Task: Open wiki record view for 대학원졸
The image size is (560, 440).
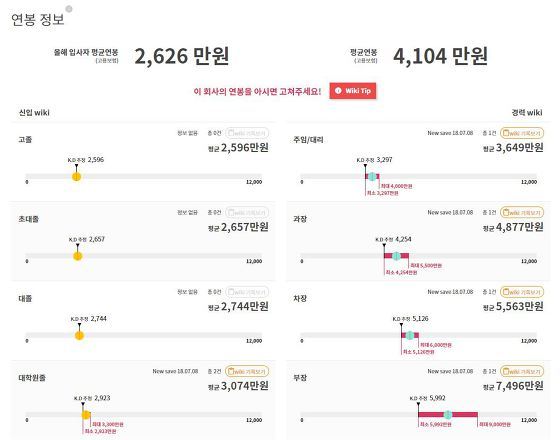Action: coord(247,371)
